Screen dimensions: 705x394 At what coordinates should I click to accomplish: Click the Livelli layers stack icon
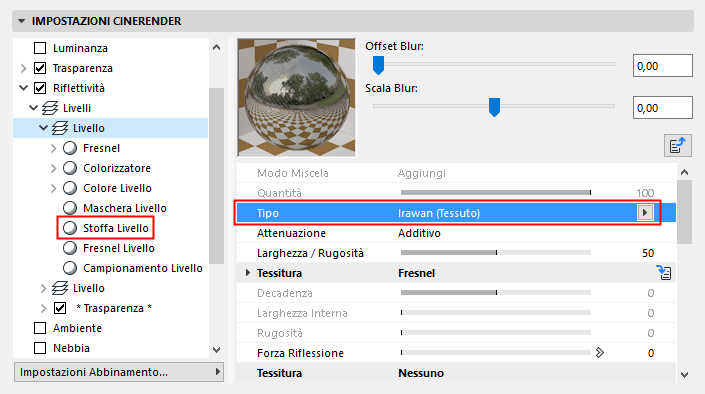click(50, 108)
